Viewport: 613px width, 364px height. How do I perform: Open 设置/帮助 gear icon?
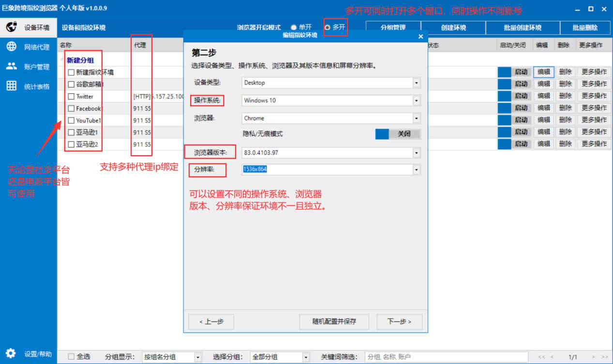pyautogui.click(x=11, y=353)
